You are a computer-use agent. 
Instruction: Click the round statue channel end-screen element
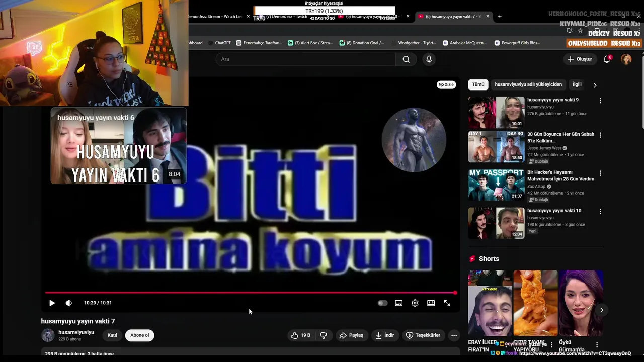(414, 140)
